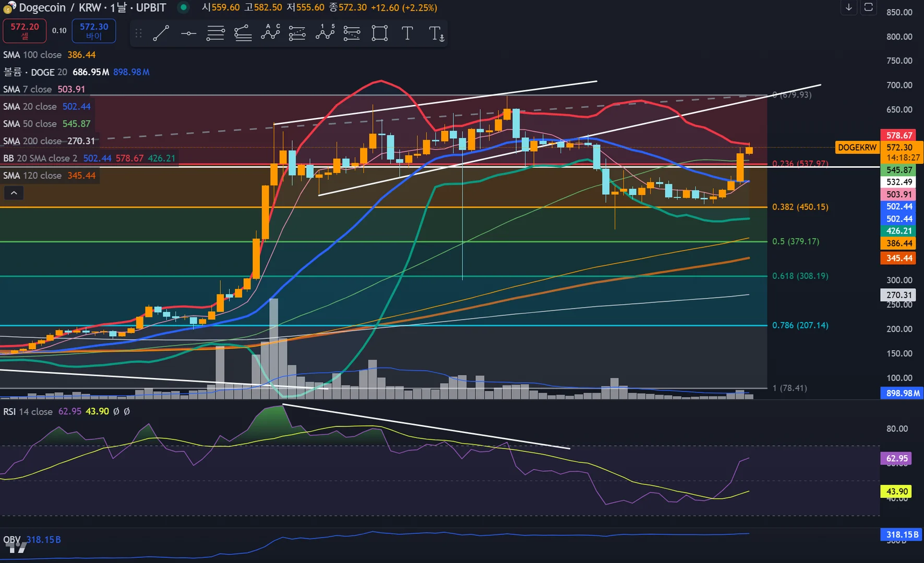Click the 0 (679.93) Fib level label
The width and height of the screenshot is (924, 563).
click(792, 95)
